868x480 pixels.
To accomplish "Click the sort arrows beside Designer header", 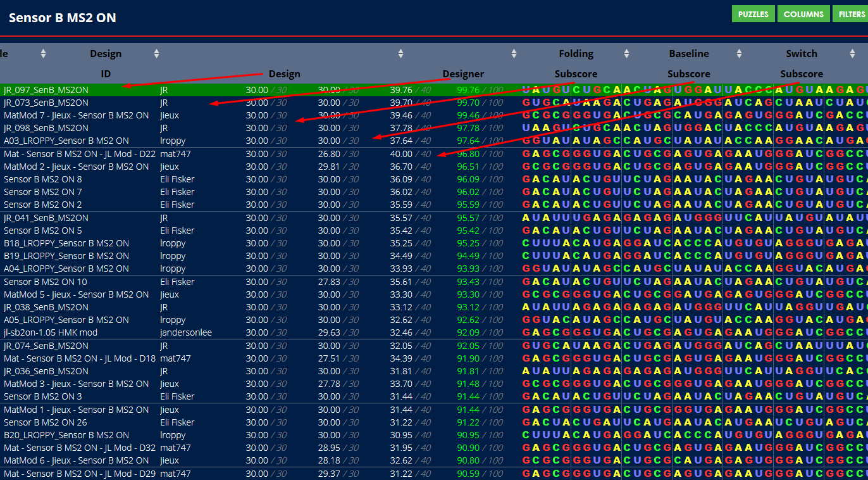I will click(514, 54).
